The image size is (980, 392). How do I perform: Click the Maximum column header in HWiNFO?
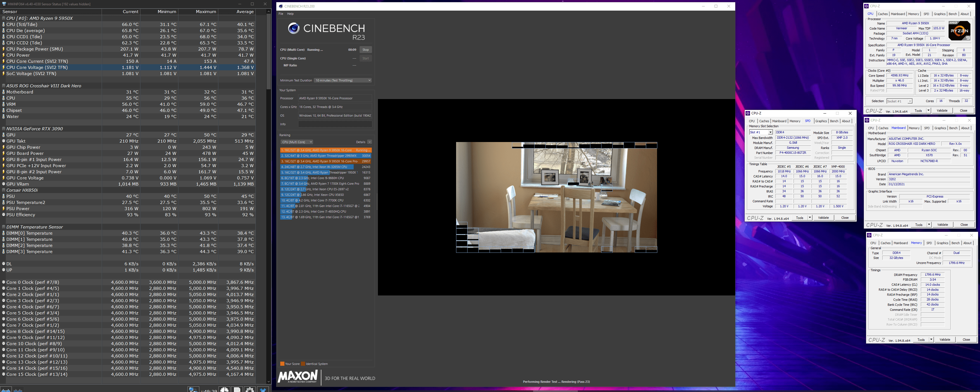coord(198,12)
